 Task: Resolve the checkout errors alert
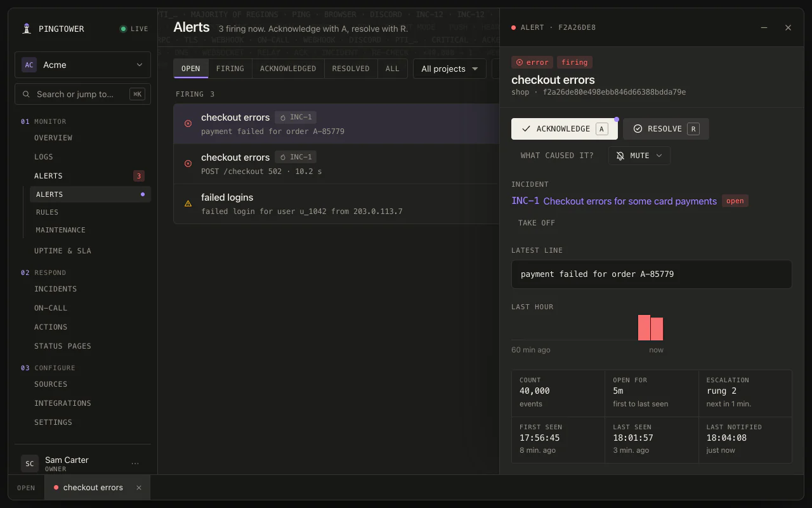[666, 129]
